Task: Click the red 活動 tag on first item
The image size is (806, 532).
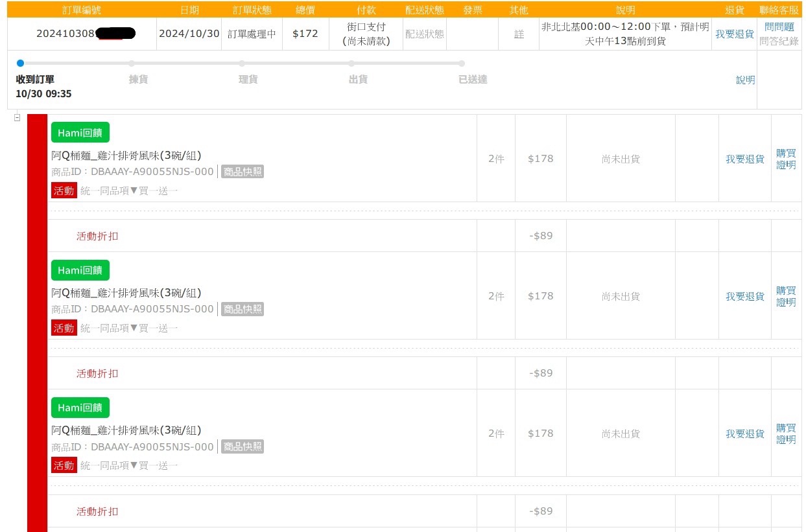Action: click(64, 191)
